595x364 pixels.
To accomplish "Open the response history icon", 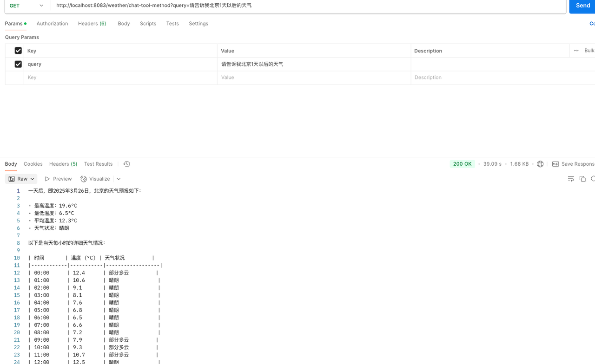I will tap(126, 164).
